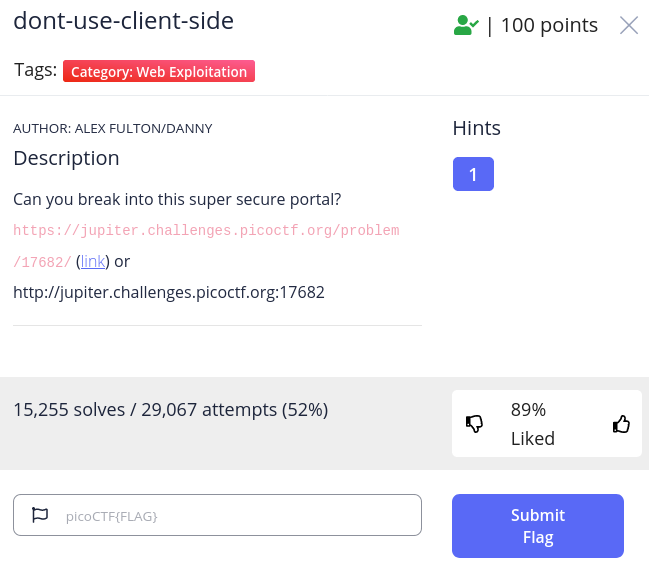The image size is (649, 567).
Task: Click the 89% Liked rating text
Action: point(533,424)
